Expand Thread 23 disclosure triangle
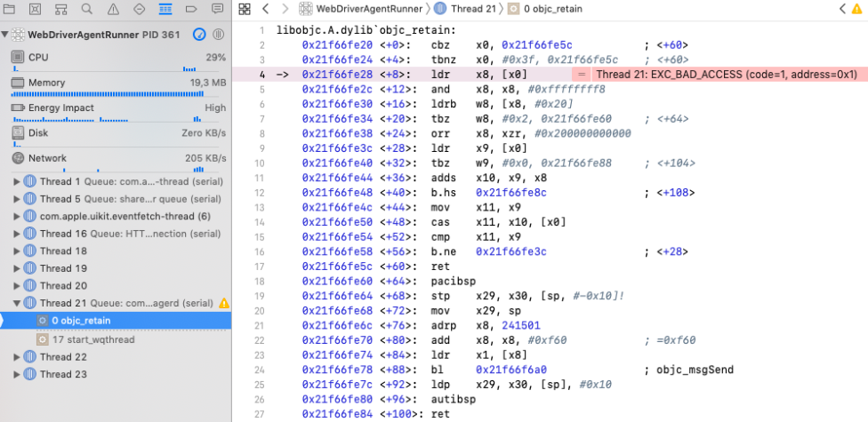 click(x=17, y=374)
